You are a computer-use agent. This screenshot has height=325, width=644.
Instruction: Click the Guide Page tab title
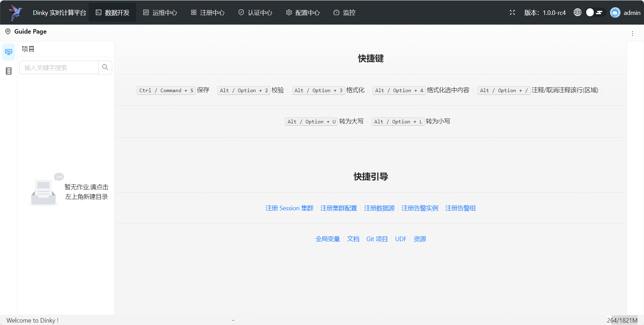click(x=30, y=32)
